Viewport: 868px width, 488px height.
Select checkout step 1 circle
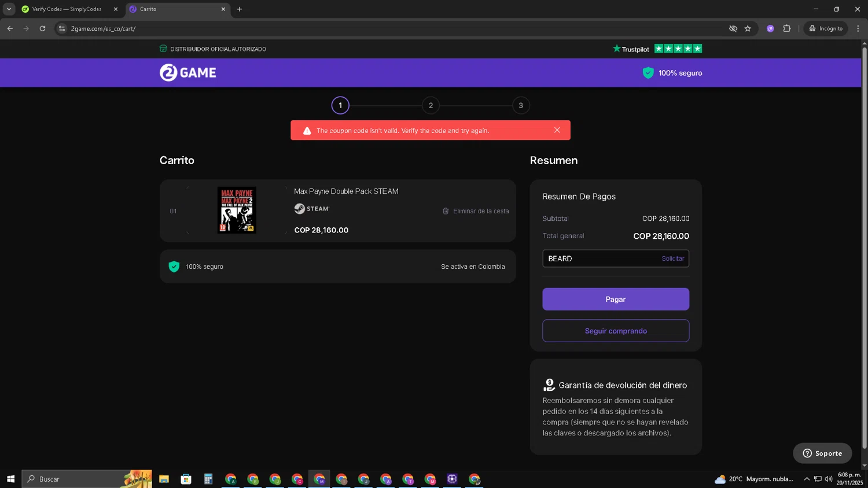click(340, 105)
